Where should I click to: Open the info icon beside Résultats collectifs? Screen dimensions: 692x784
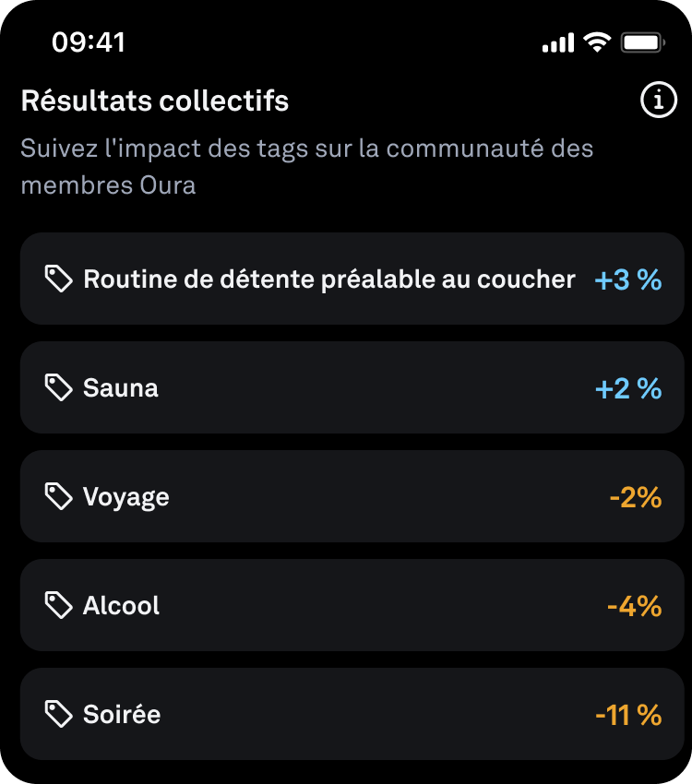click(658, 101)
